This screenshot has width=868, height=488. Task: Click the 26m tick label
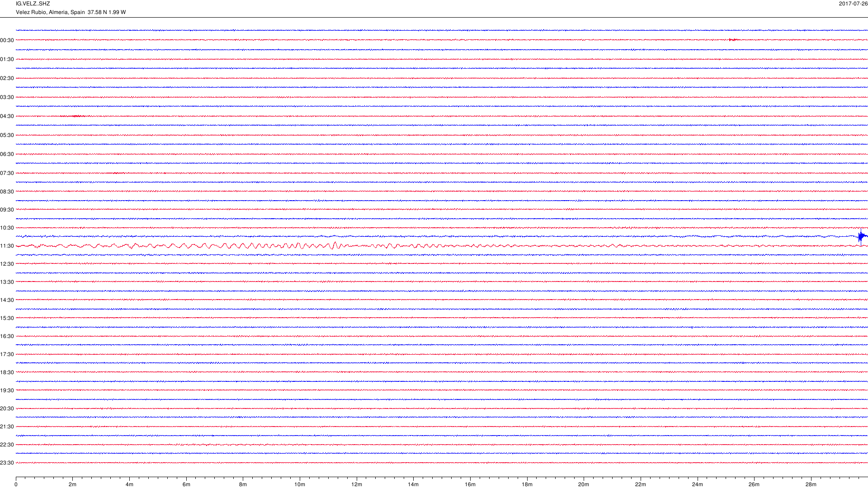754,484
